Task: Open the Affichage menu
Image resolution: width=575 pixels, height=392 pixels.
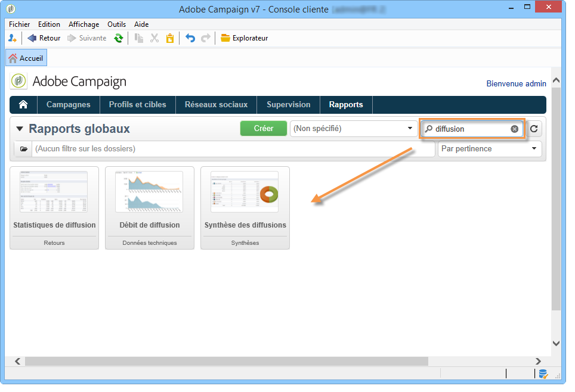Action: pos(84,24)
